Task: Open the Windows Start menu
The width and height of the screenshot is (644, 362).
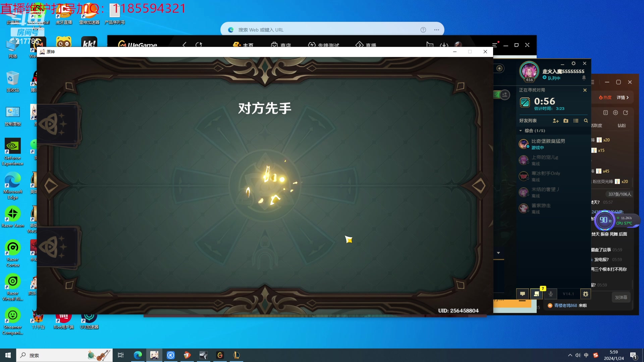Action: pos(8,355)
